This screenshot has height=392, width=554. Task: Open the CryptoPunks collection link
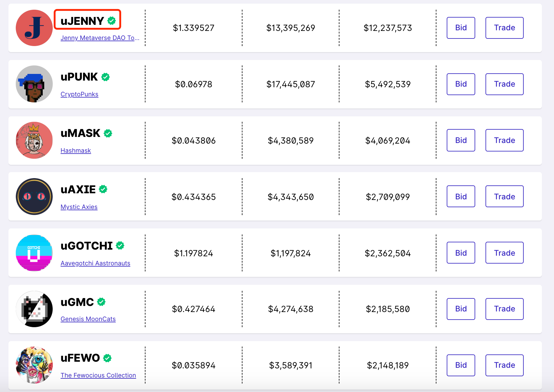pos(79,94)
